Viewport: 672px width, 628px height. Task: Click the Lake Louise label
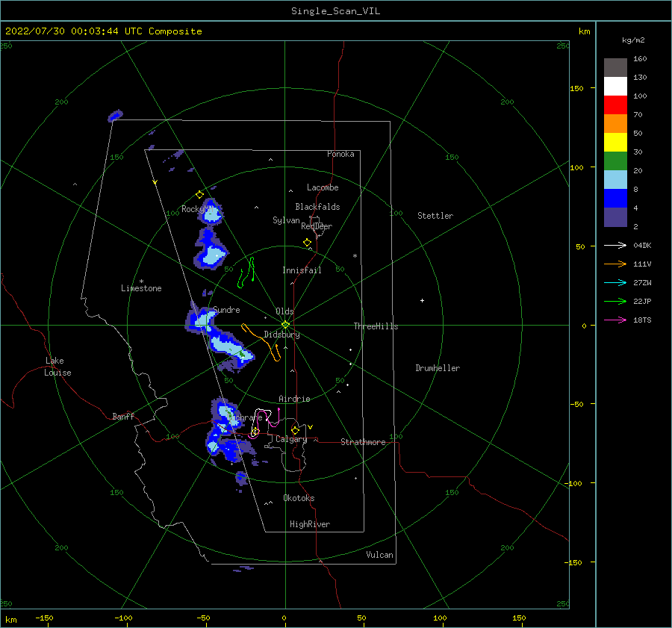click(x=57, y=367)
